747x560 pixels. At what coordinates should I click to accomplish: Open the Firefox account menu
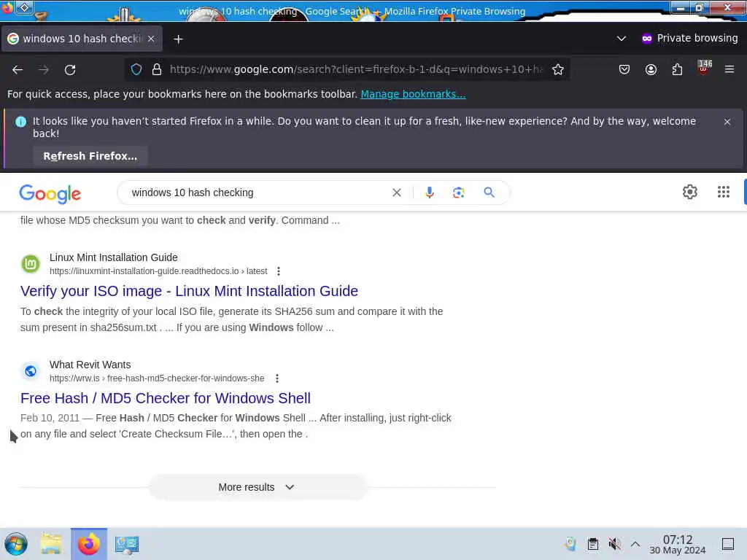pos(651,69)
